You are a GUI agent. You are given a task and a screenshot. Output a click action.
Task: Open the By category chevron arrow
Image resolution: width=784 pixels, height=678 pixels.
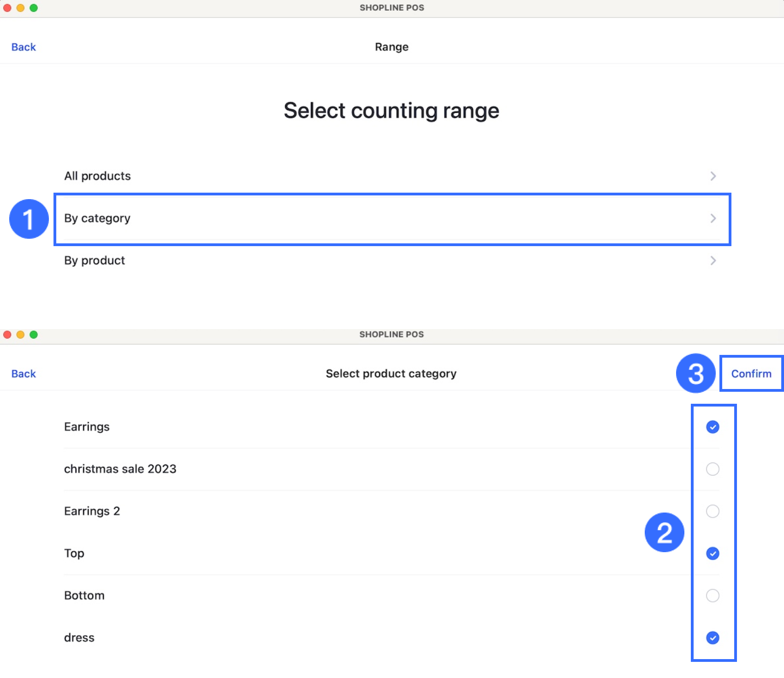point(713,218)
